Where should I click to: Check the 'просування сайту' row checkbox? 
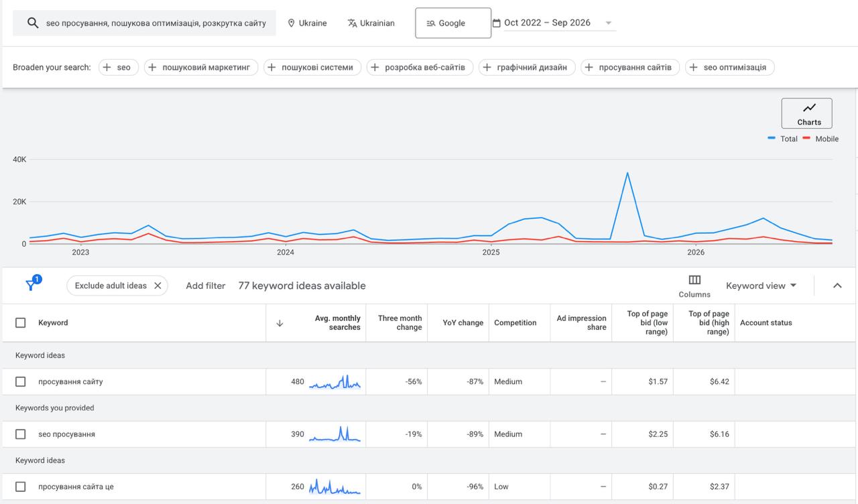tap(21, 381)
